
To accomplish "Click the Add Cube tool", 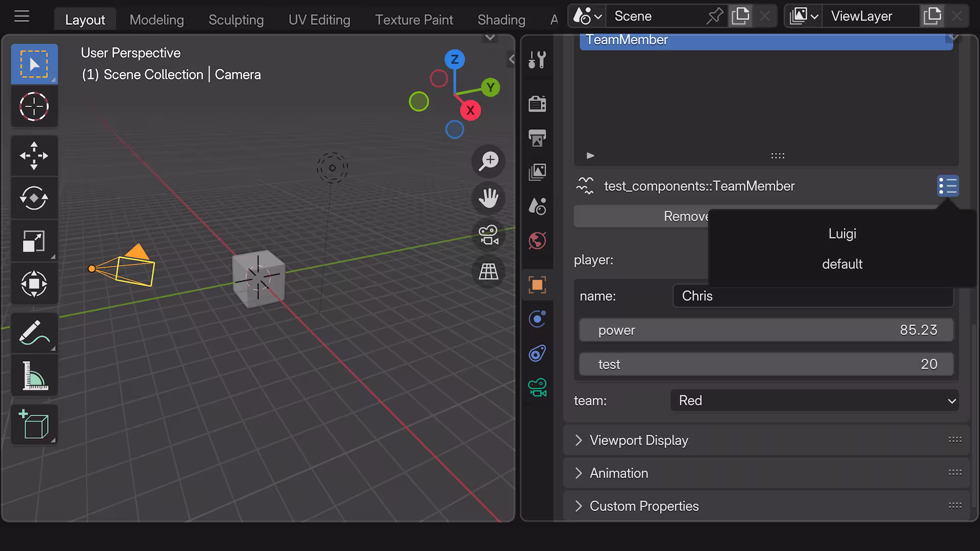I will [34, 424].
